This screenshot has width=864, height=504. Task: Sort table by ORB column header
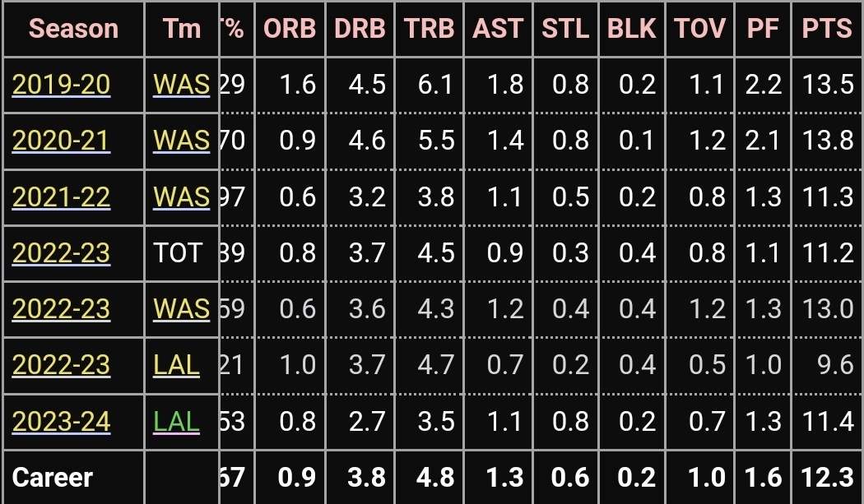[290, 29]
